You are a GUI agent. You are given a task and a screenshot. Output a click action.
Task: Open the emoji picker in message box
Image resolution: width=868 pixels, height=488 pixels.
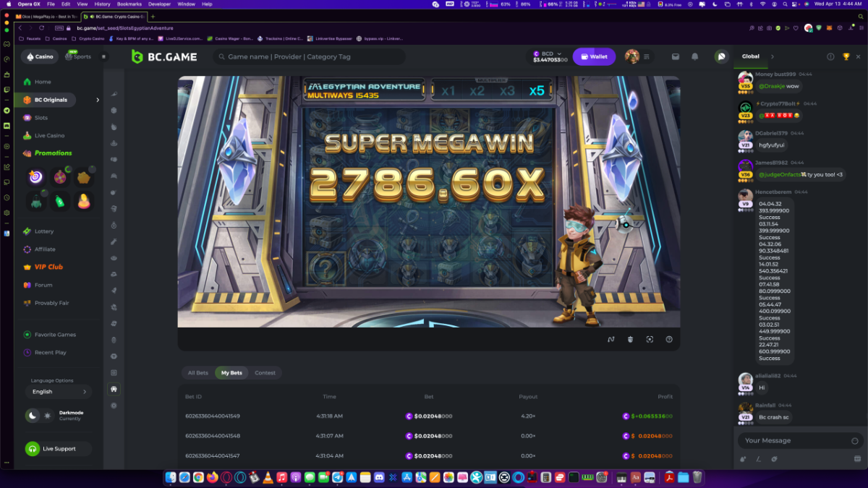click(x=854, y=440)
